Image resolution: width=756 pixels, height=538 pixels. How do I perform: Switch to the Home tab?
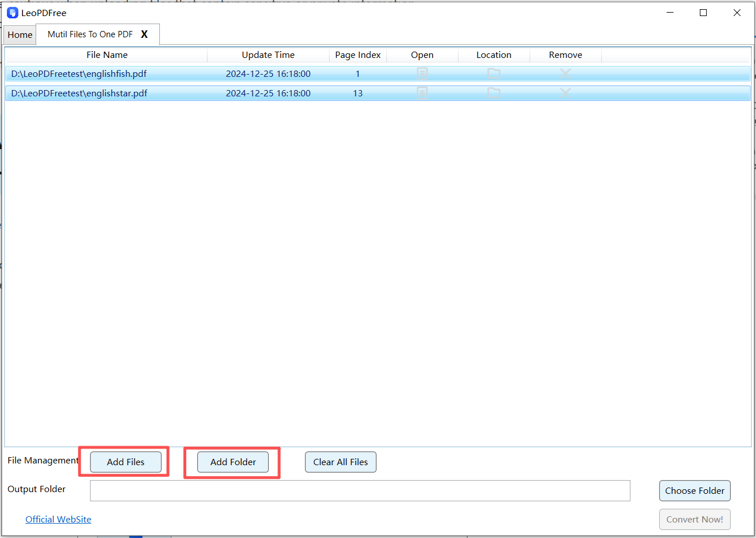tap(19, 34)
